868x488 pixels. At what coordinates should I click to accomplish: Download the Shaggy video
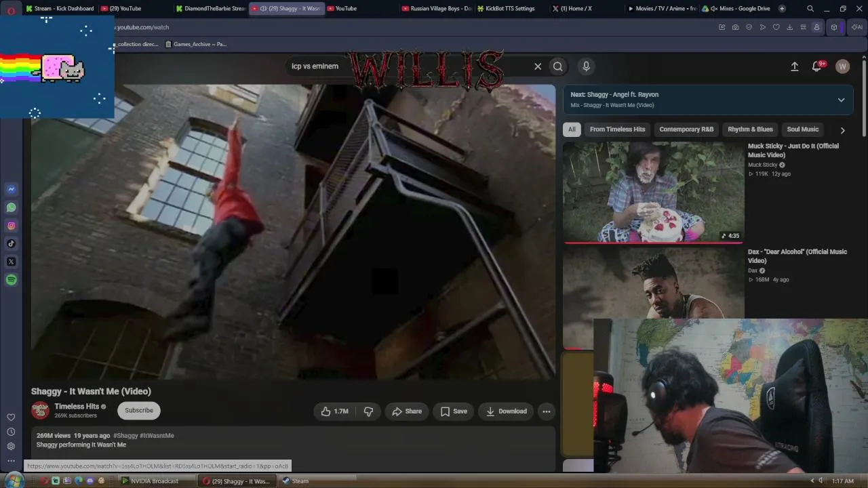tap(507, 411)
